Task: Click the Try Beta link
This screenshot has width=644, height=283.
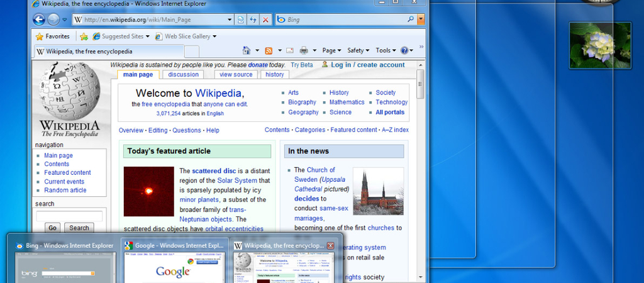Action: 302,65
